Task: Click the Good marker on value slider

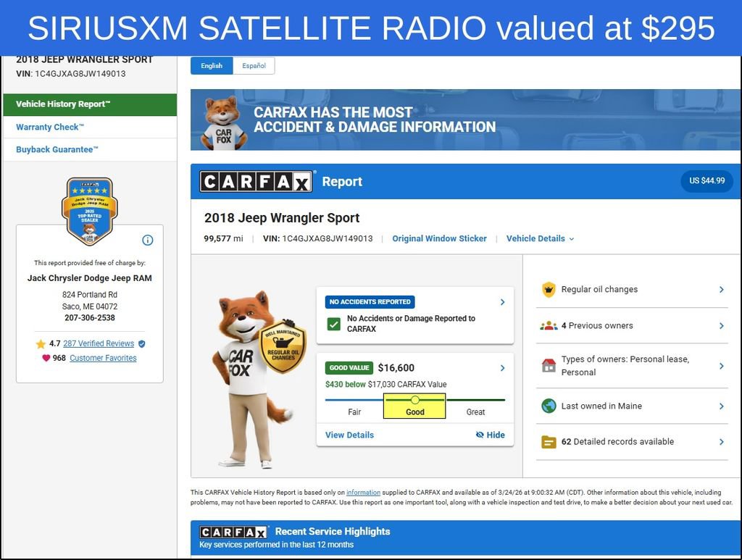Action: click(414, 400)
